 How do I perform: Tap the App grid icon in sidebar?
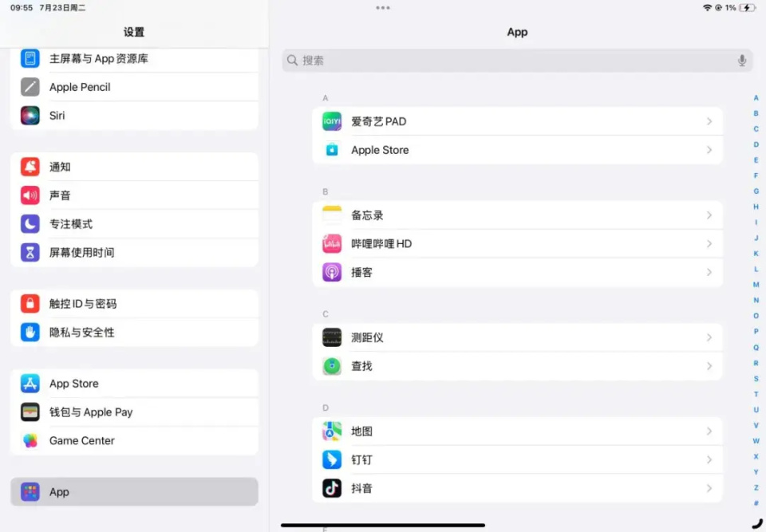point(30,492)
